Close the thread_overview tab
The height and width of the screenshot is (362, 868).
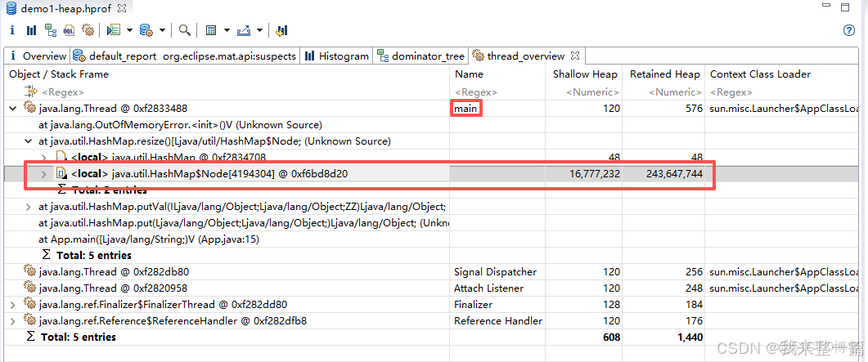574,56
